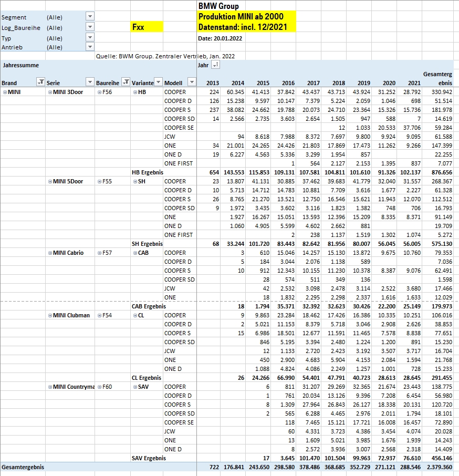Click the HB Ergebnis subtotal label
Screen dimensions: 459x476
(x=147, y=172)
